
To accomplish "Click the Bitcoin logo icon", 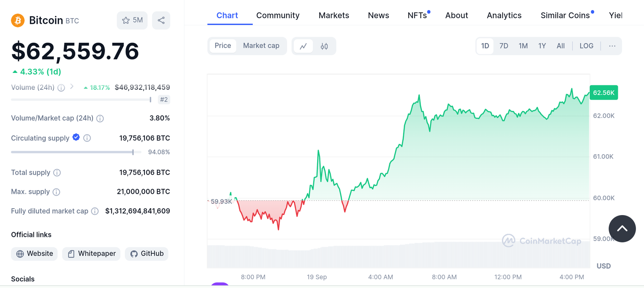I will click(x=18, y=20).
